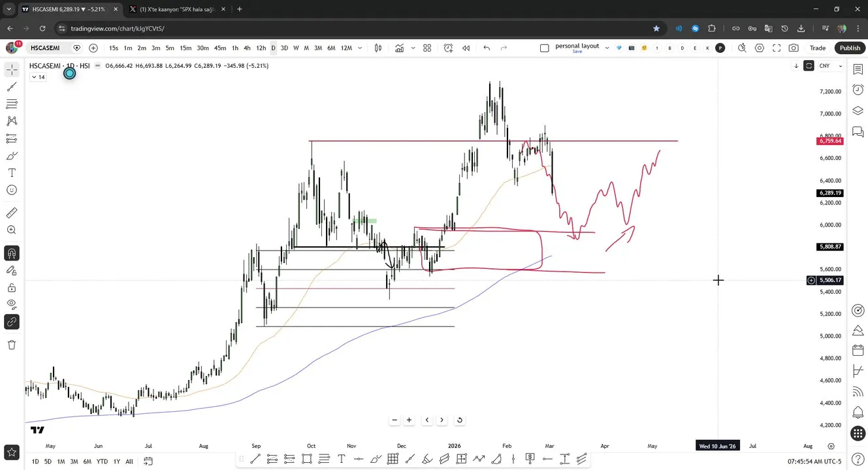The width and height of the screenshot is (868, 470).
Task: Open chart settings hexagon icon
Action: (x=760, y=48)
